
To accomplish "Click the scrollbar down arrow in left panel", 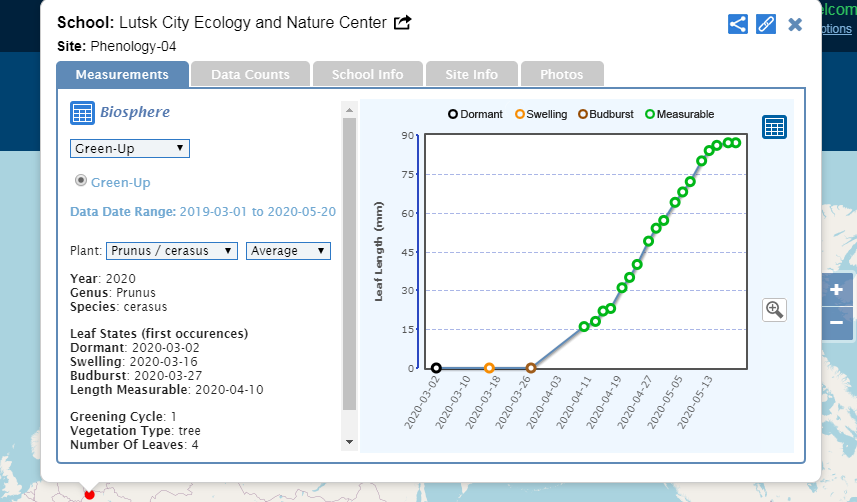I will [x=349, y=441].
